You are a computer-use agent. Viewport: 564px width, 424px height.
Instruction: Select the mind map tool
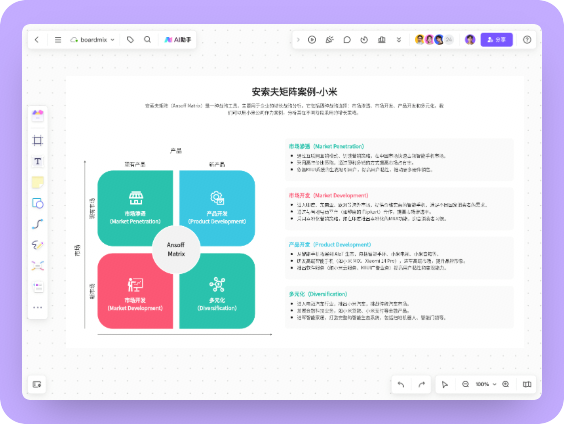(38, 266)
